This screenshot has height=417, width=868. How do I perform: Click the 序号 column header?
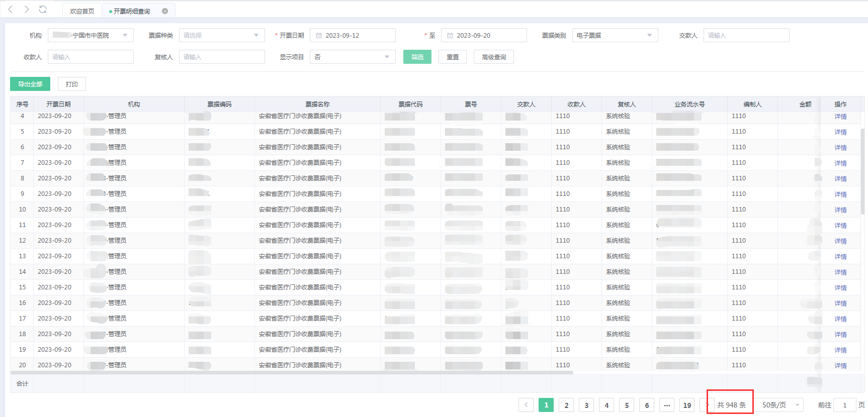[x=22, y=104]
